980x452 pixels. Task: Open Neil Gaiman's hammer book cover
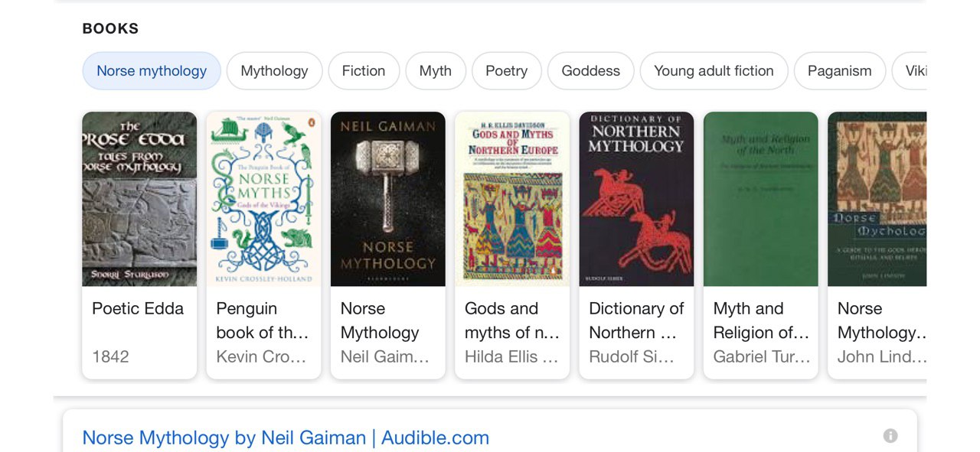388,199
